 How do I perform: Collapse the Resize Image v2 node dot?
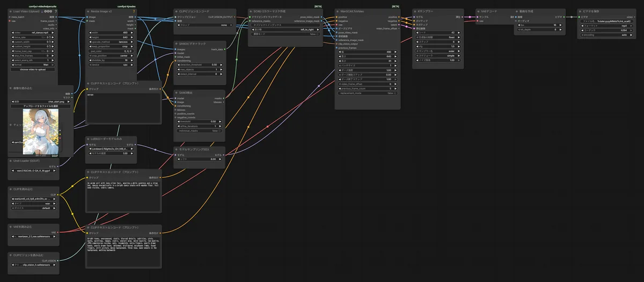click(x=89, y=11)
